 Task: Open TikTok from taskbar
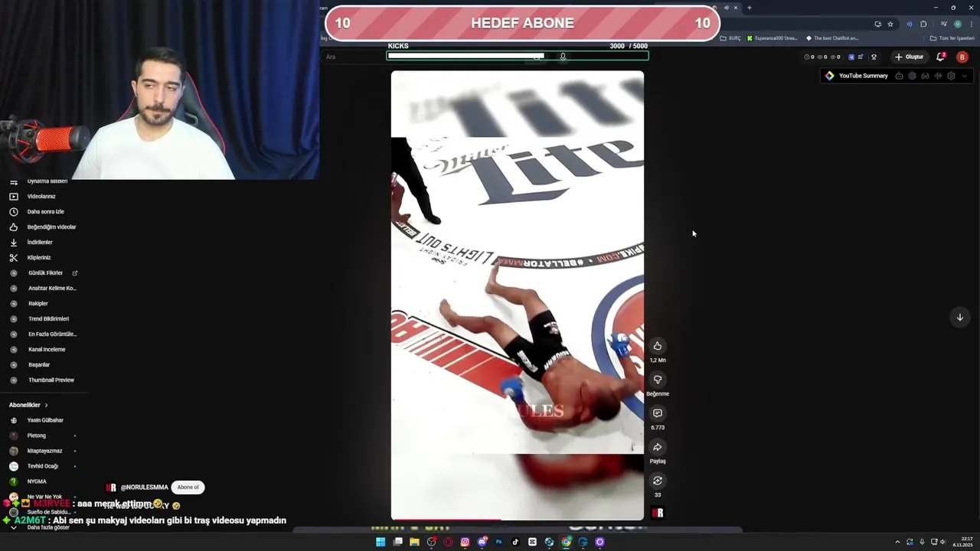click(x=515, y=542)
